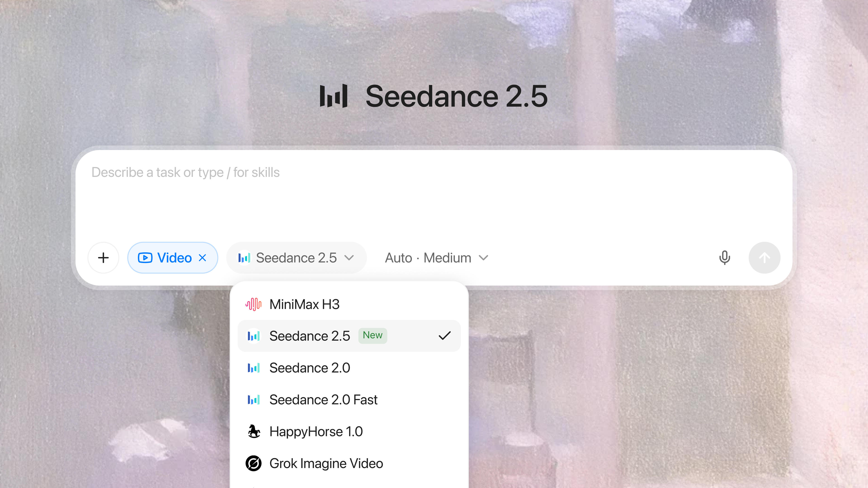
Task: Open the Seedance 2.5 model dropdown
Action: (296, 258)
